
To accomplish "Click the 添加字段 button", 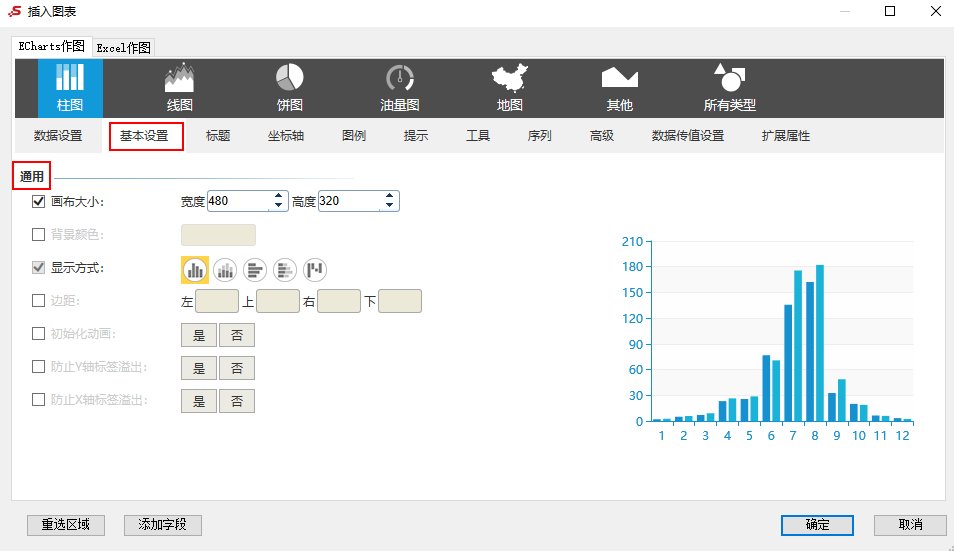I will (x=162, y=525).
